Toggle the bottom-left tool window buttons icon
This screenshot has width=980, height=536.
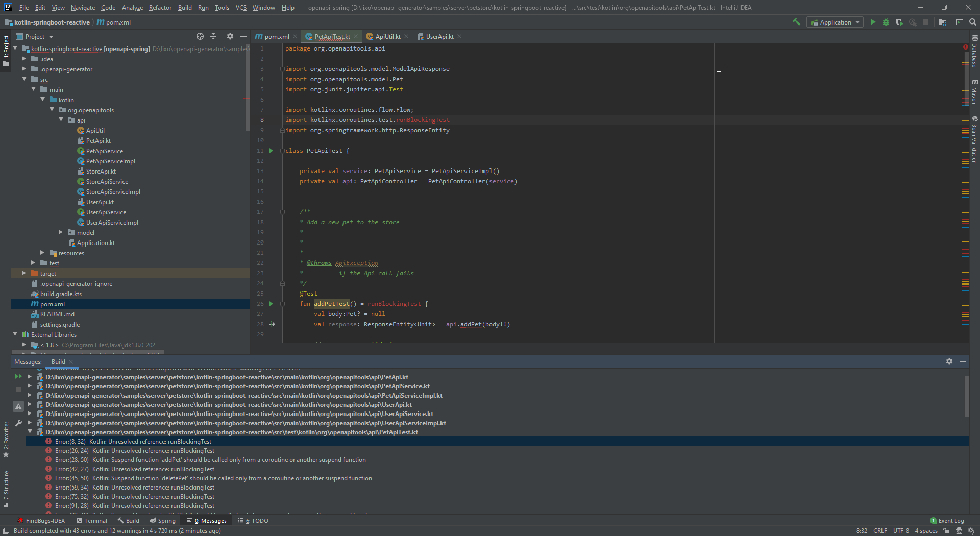(6, 531)
